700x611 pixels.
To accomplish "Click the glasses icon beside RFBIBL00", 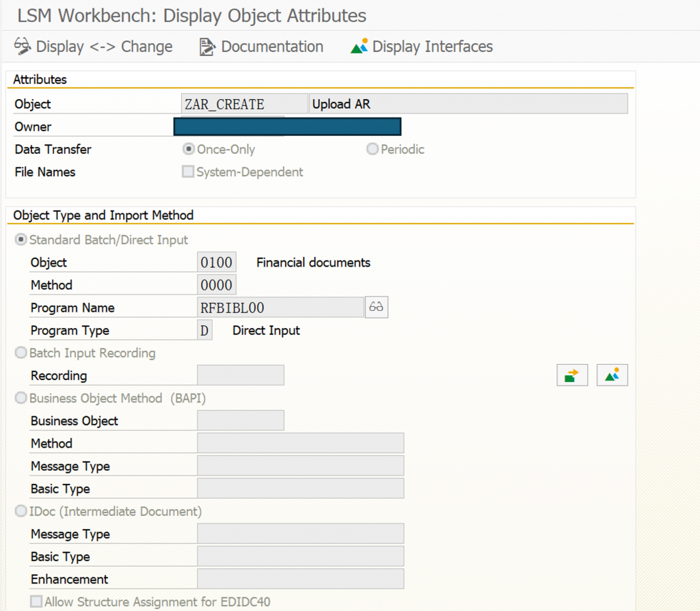I will tap(377, 307).
